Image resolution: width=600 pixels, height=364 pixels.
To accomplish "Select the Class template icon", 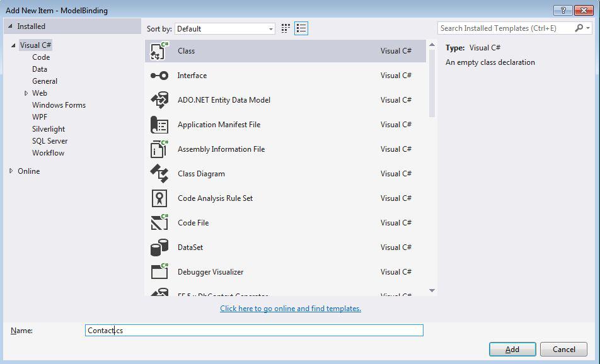I will (158, 51).
